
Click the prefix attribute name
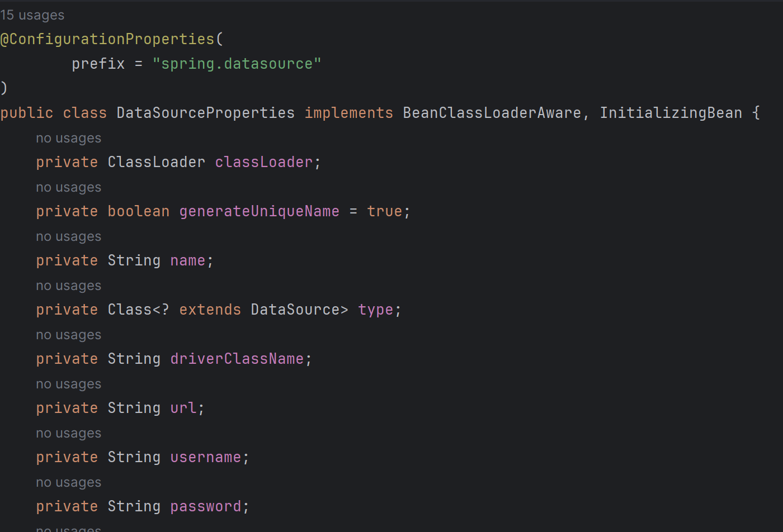tap(98, 64)
